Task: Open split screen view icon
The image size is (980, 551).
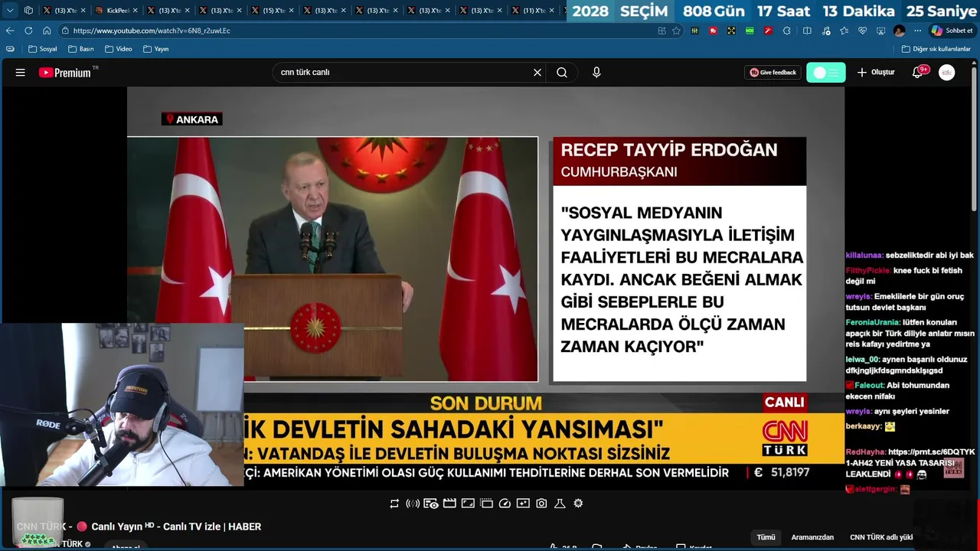Action: pos(807,31)
